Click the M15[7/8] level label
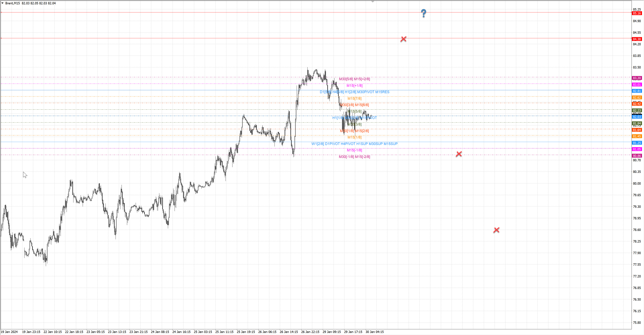644x335 pixels. point(354,98)
